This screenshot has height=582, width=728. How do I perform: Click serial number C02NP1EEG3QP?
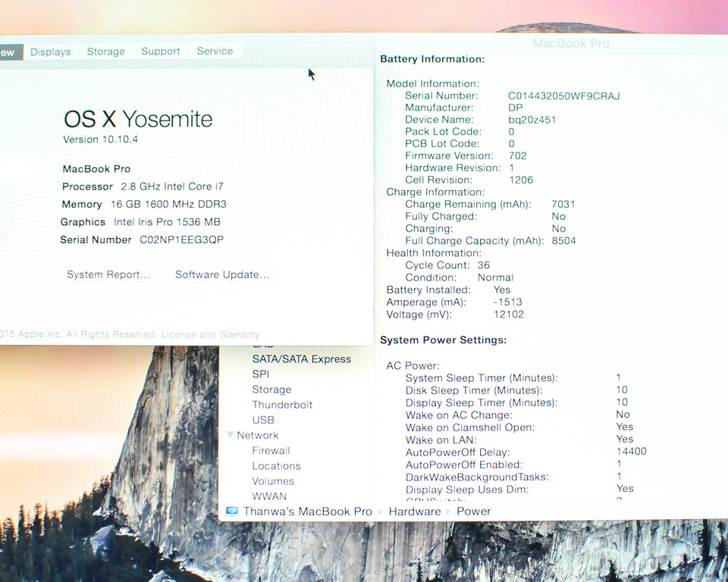click(181, 240)
